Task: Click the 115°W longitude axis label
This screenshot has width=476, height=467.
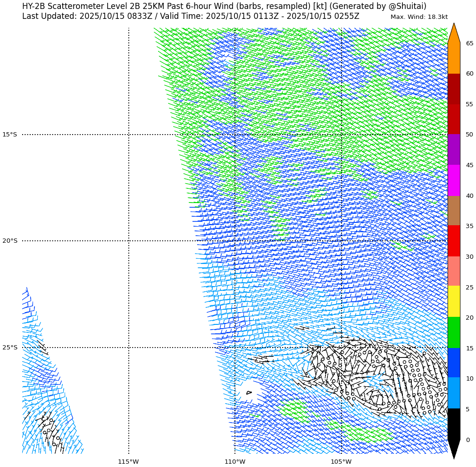Action: tap(128, 461)
